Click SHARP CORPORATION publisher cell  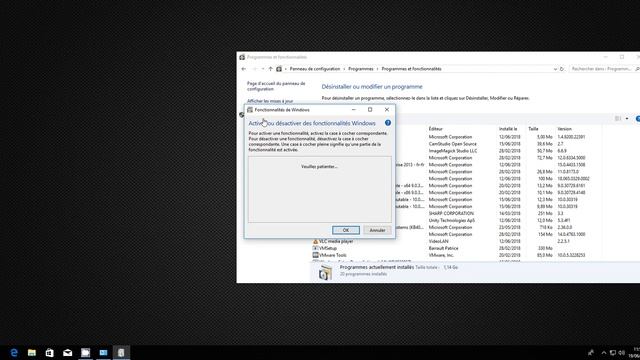(451, 213)
